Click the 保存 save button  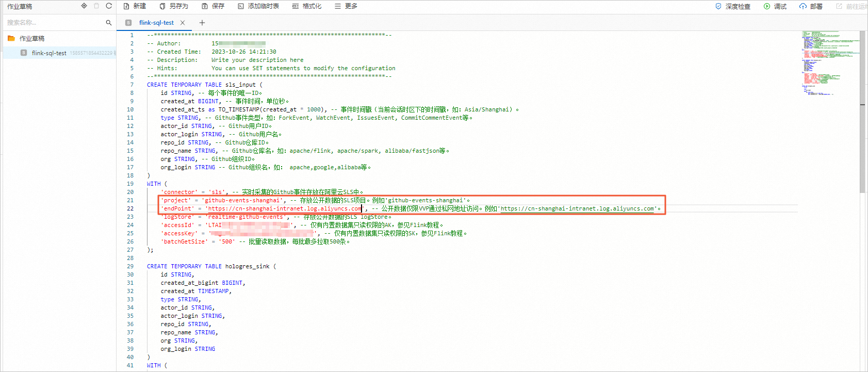[x=213, y=6]
